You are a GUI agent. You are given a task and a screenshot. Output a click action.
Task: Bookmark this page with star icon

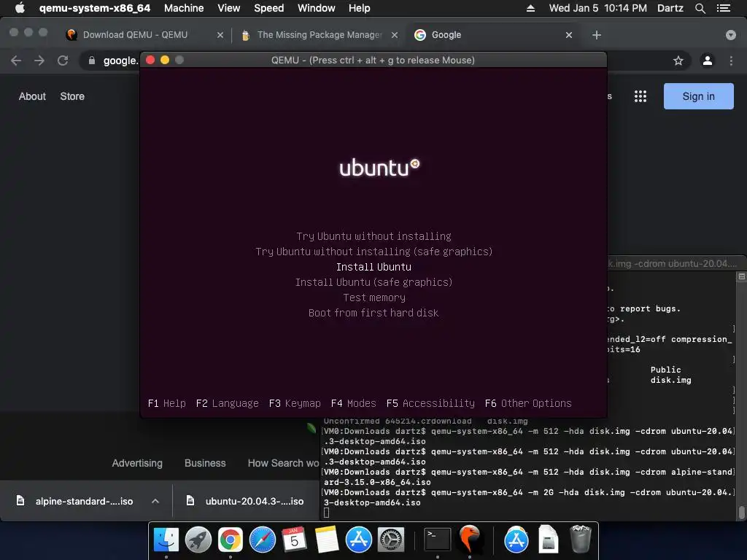pyautogui.click(x=678, y=61)
